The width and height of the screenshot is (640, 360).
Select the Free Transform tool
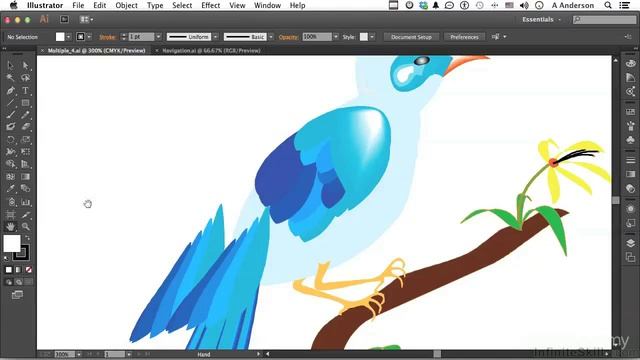pyautogui.click(x=25, y=152)
